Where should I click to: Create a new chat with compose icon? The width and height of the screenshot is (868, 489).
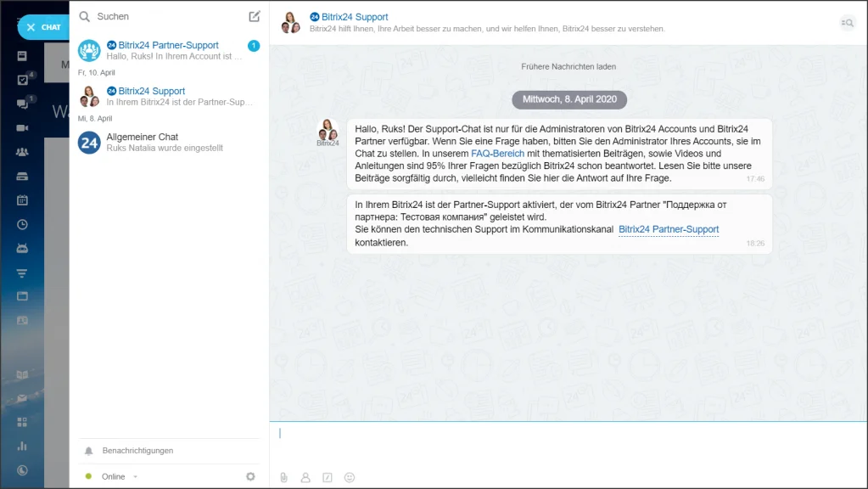(254, 16)
